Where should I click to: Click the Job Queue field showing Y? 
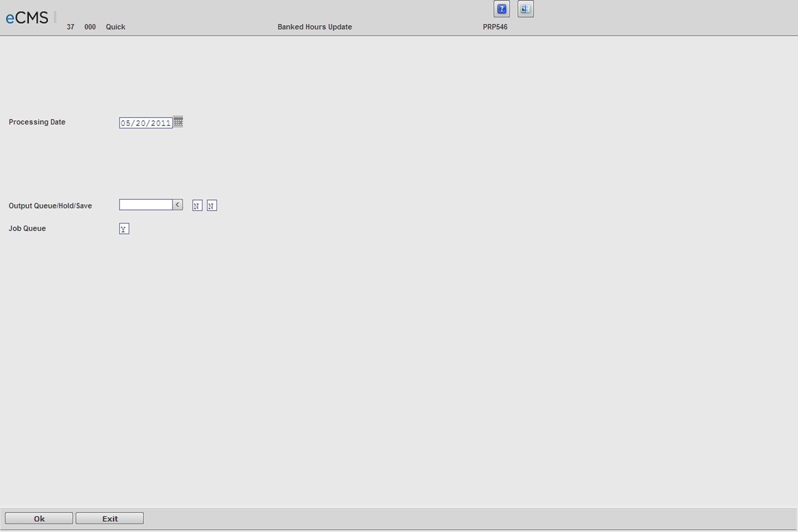124,229
